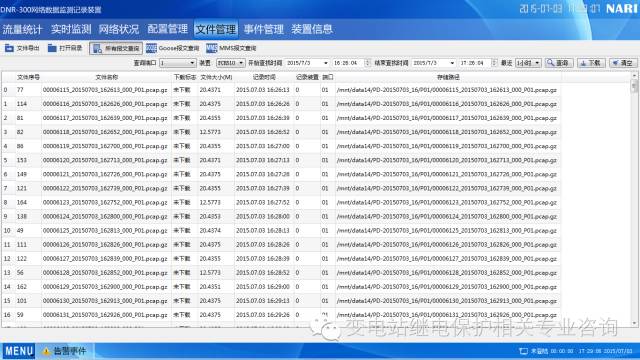The image size is (640, 360).
Task: Click the 清空 clear button
Action: click(623, 63)
